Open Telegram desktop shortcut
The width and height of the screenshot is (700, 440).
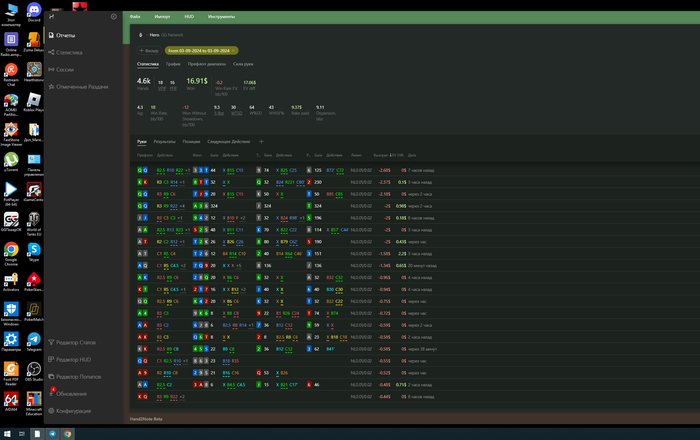point(34,342)
